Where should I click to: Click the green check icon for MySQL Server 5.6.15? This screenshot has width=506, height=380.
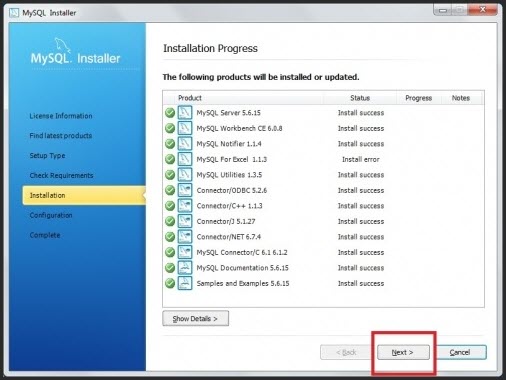pos(170,113)
